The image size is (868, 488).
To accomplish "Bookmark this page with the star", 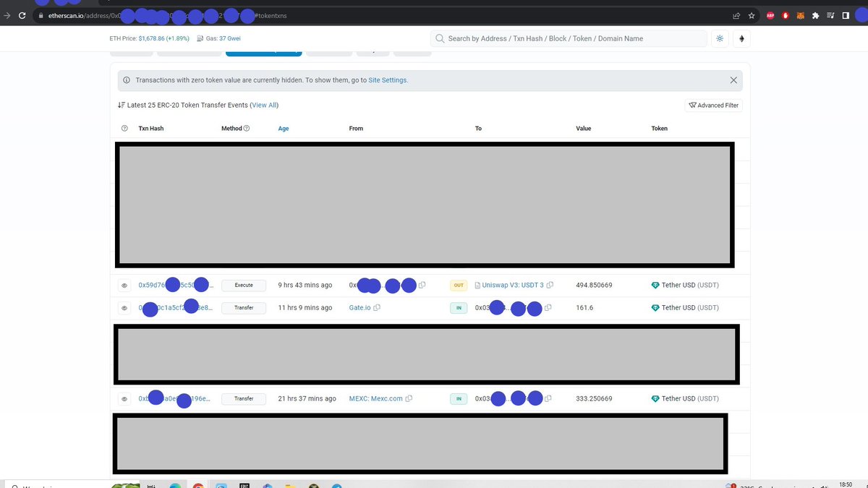I will [x=752, y=15].
